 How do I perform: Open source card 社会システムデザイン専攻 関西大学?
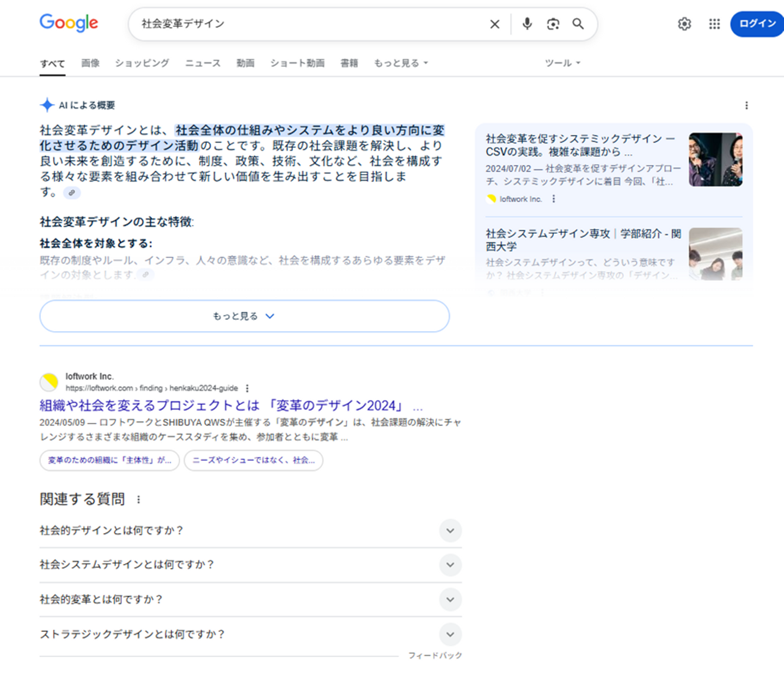(583, 240)
